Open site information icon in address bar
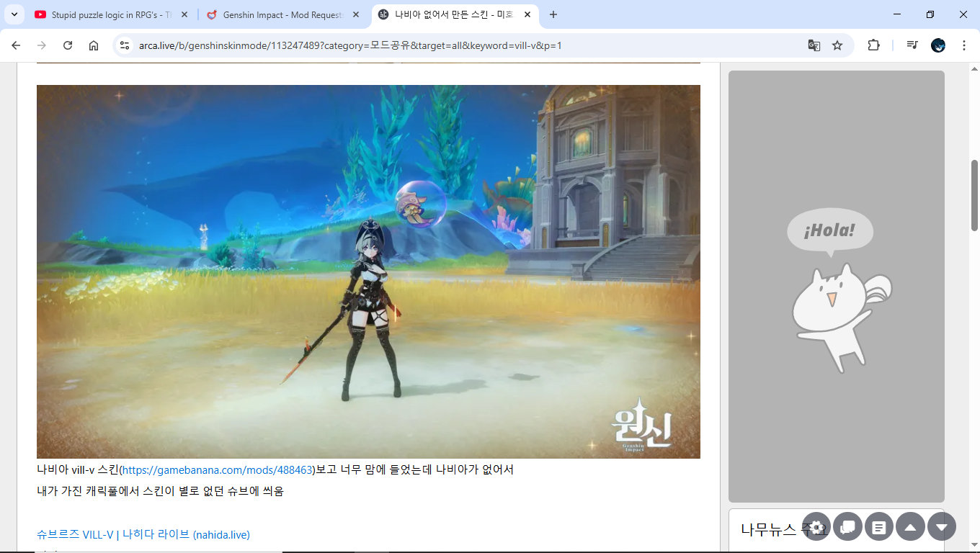The width and height of the screenshot is (980, 553). click(125, 45)
